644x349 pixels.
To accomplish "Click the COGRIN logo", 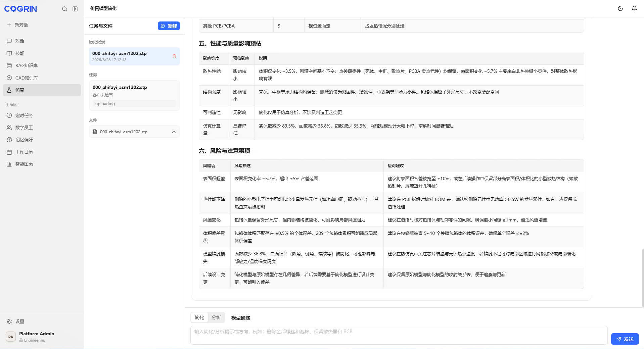I will click(x=20, y=9).
